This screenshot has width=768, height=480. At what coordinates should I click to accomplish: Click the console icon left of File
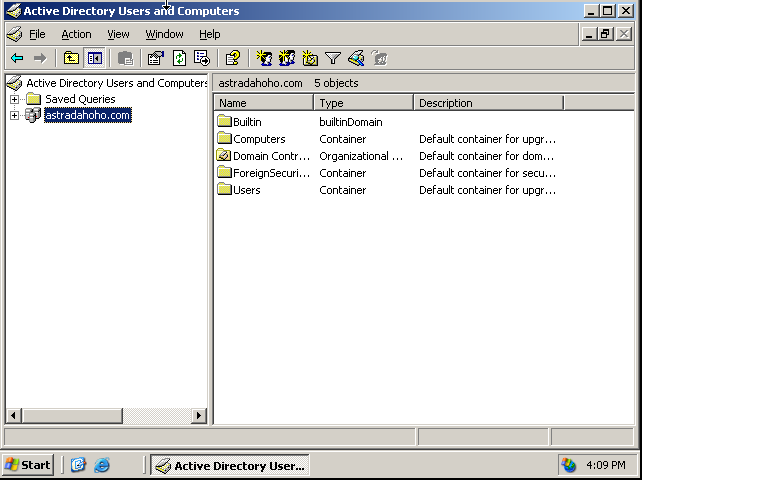15,34
